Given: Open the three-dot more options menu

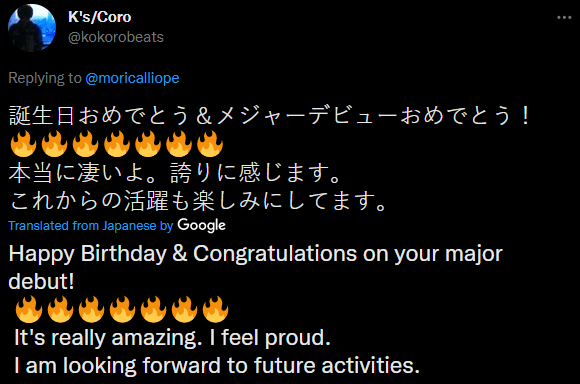Looking at the screenshot, I should click(564, 17).
